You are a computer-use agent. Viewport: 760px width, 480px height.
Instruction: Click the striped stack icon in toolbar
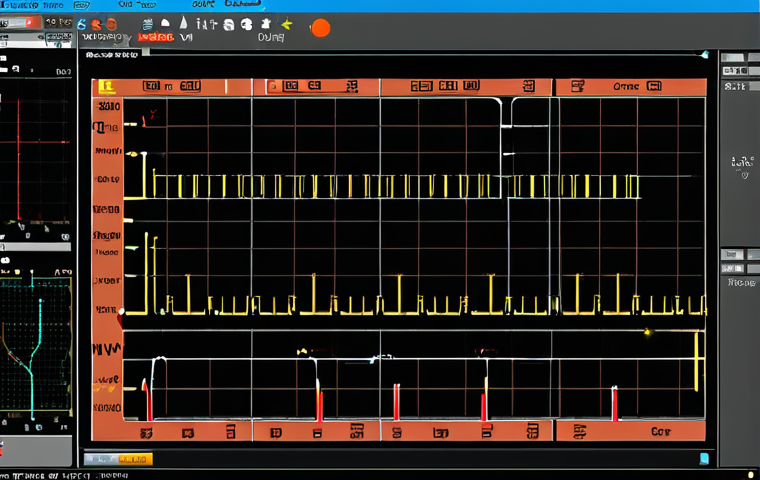[x=148, y=24]
